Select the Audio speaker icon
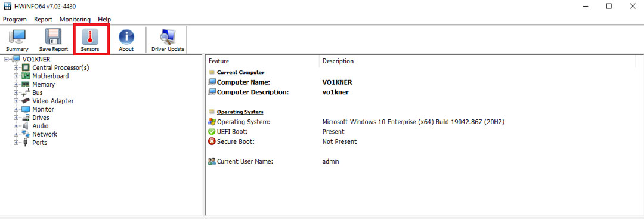644x219 pixels. point(26,126)
